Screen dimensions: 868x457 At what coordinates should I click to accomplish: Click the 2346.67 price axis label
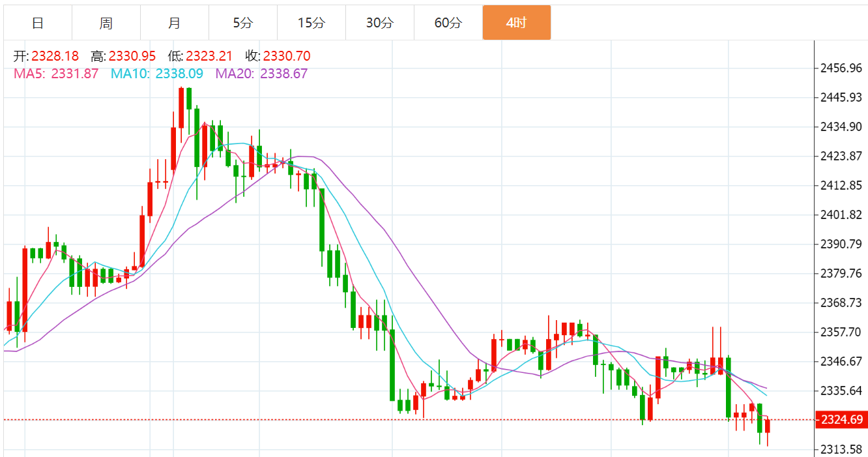tap(841, 361)
